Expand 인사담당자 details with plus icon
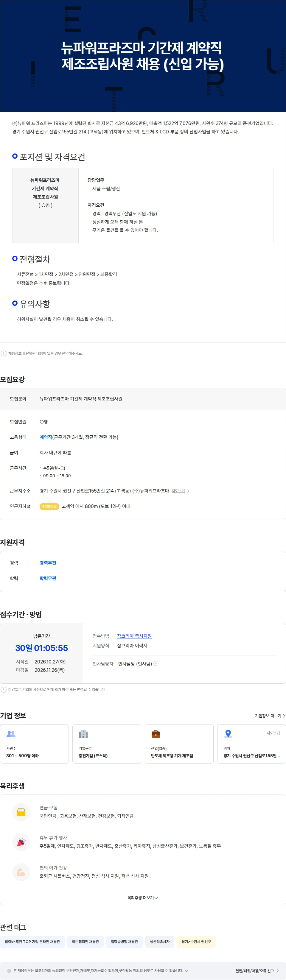 click(156, 663)
